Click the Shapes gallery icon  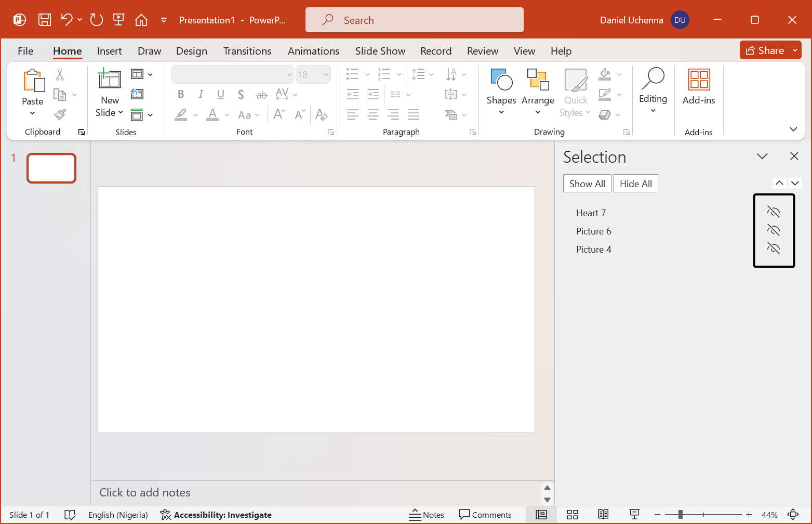click(x=501, y=81)
